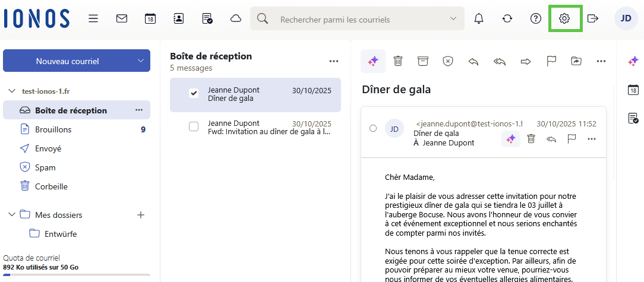This screenshot has width=644, height=282.
Task: Select the radio circle beside sender avatar
Action: click(373, 128)
